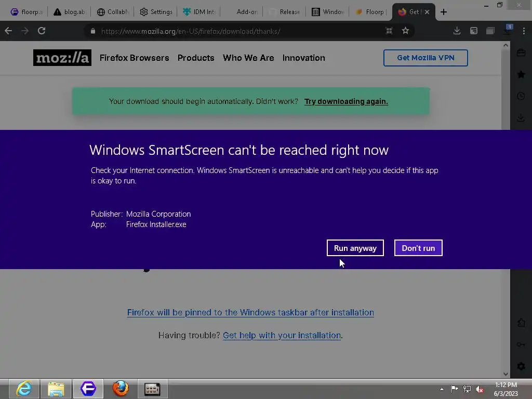Click the QR code icon in address bar
This screenshot has width=532, height=399.
pyautogui.click(x=389, y=31)
